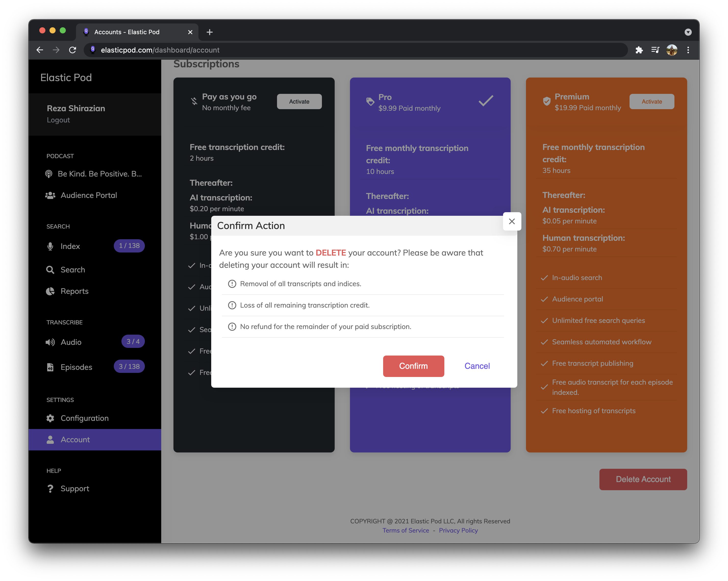Click the site info icon in address bar
Image resolution: width=728 pixels, height=581 pixels.
tap(93, 50)
